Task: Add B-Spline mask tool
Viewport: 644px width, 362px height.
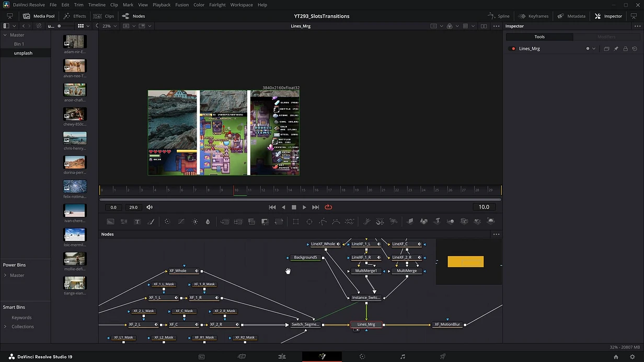Action: [336, 221]
